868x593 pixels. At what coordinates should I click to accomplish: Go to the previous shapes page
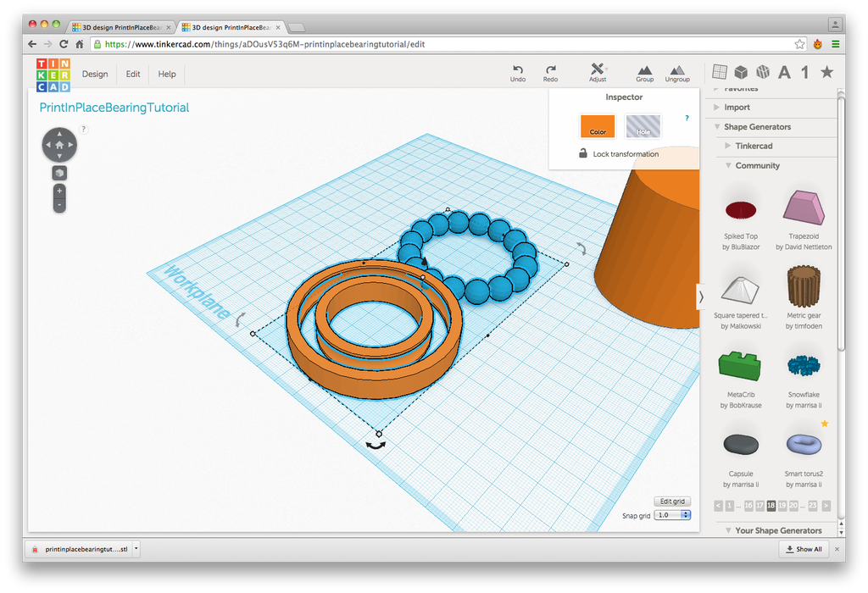point(719,505)
